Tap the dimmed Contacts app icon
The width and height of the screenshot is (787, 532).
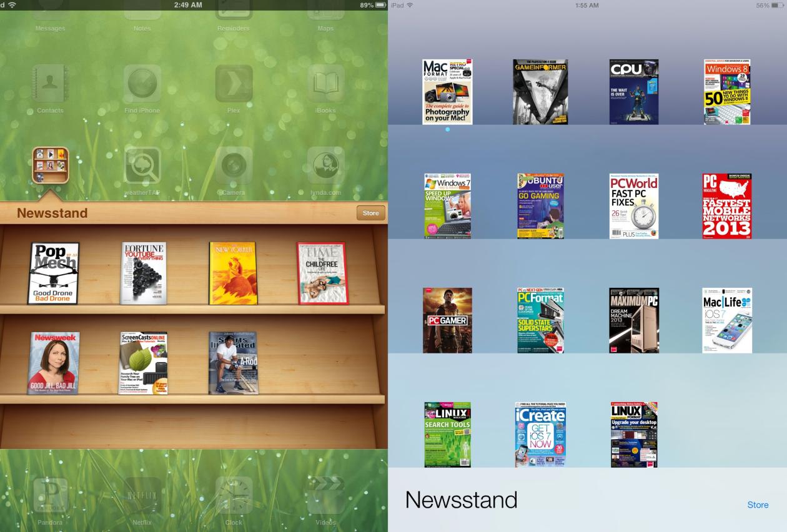coord(50,83)
